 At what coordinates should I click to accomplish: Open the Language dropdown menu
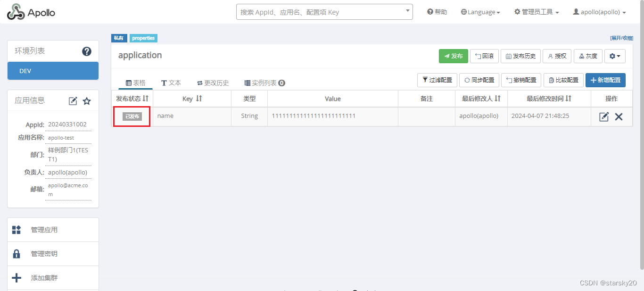(x=480, y=12)
